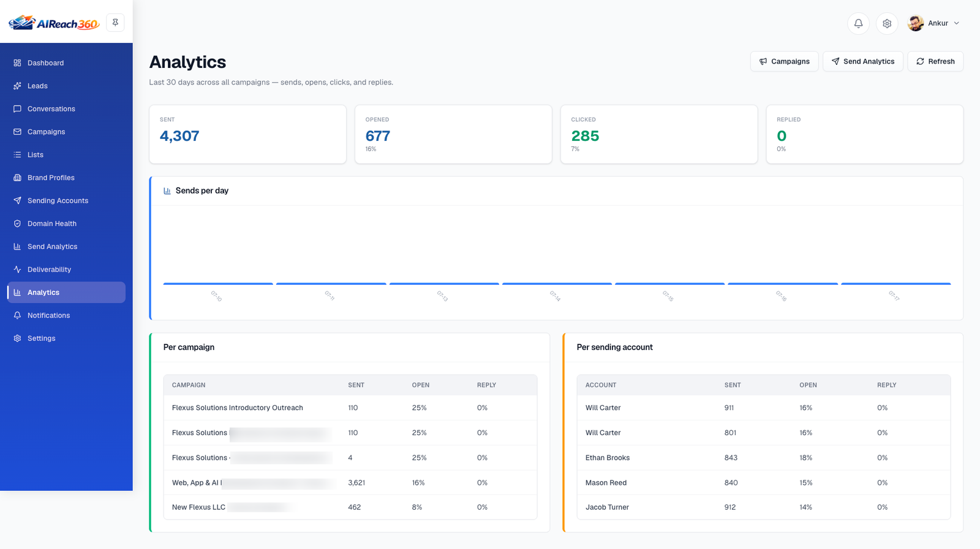Click the Notifications bell icon in sidebar
This screenshot has height=549, width=980.
(x=17, y=315)
